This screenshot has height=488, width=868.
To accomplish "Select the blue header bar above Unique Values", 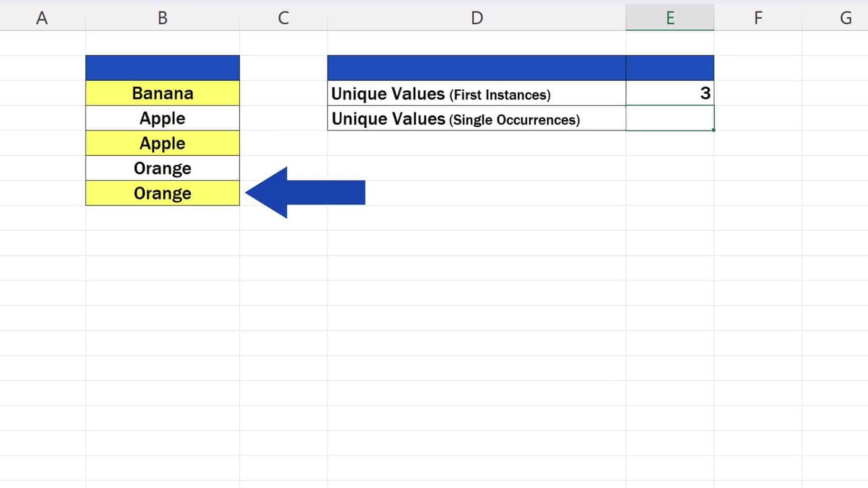I will 477,68.
